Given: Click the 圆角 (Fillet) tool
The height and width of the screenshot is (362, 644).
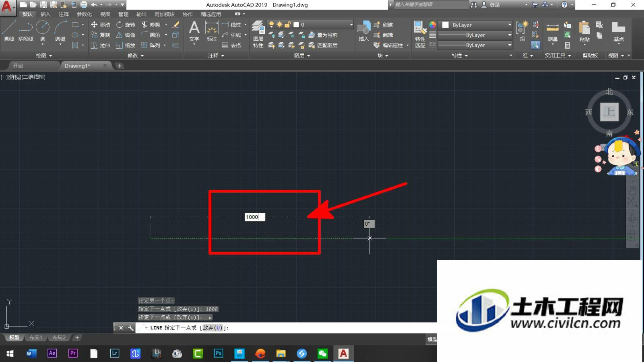Looking at the screenshot, I should [x=151, y=35].
